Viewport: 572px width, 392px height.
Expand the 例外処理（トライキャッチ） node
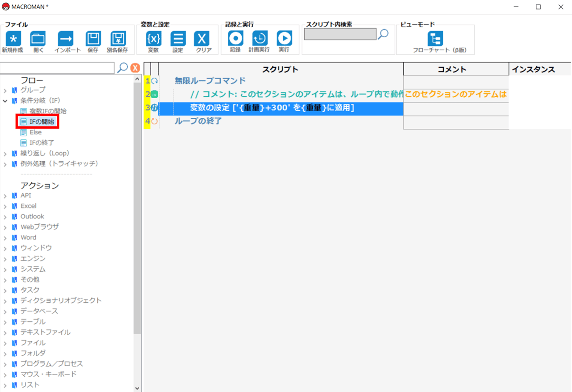[x=5, y=164]
